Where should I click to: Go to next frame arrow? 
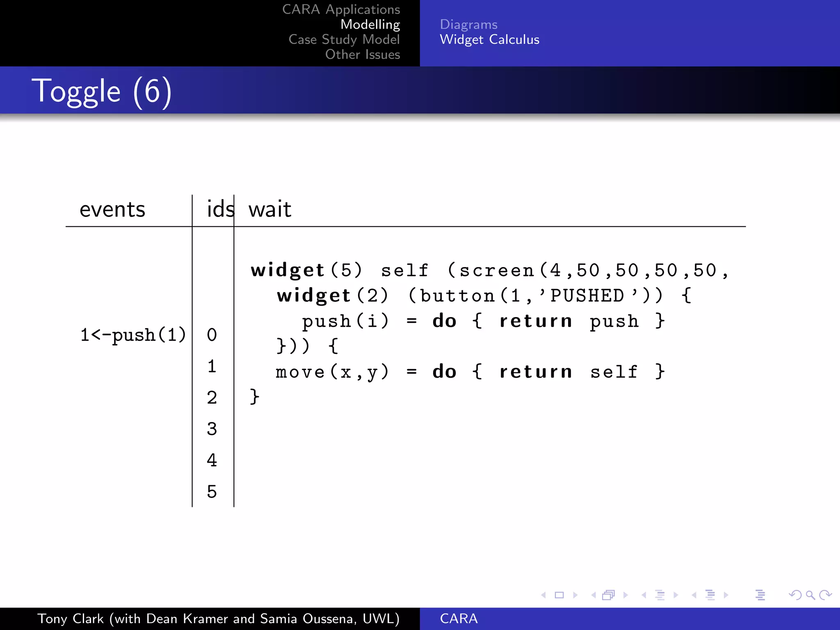click(x=625, y=595)
